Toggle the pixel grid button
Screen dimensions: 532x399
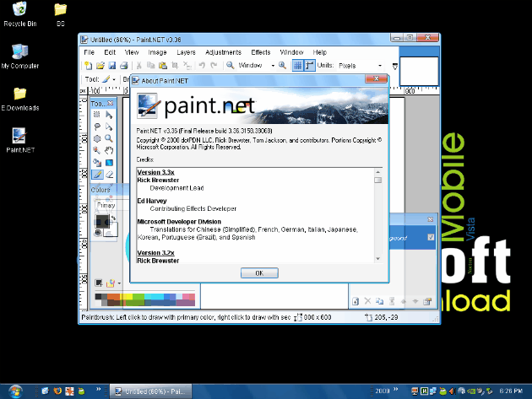tap(297, 66)
